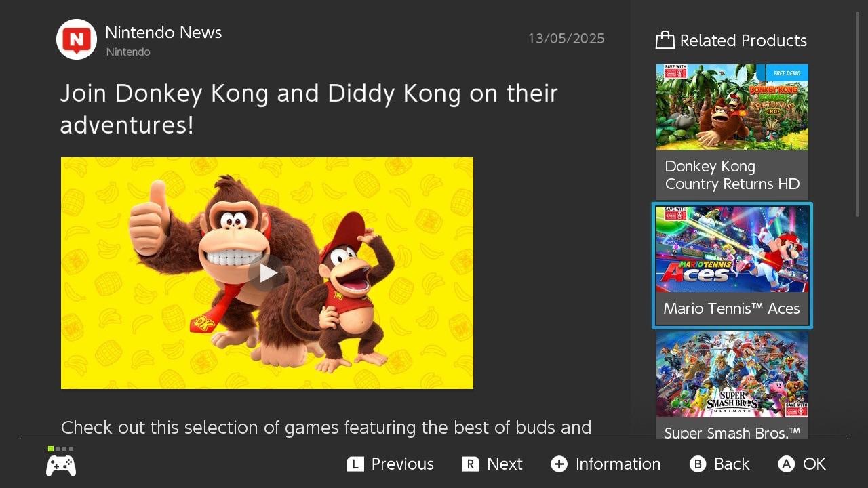868x488 pixels.
Task: Click the shopping bag Related Products icon
Action: 665,41
